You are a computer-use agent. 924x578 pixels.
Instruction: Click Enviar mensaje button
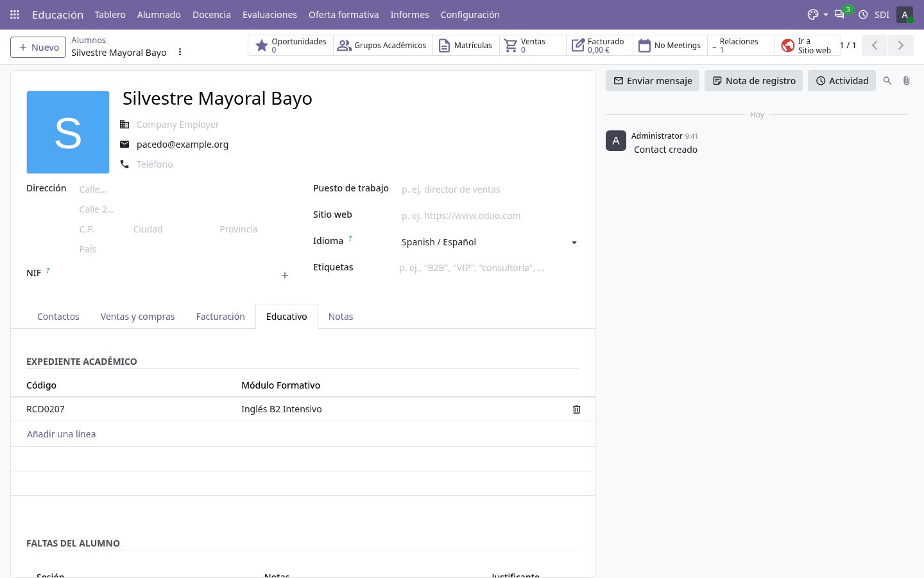(653, 81)
